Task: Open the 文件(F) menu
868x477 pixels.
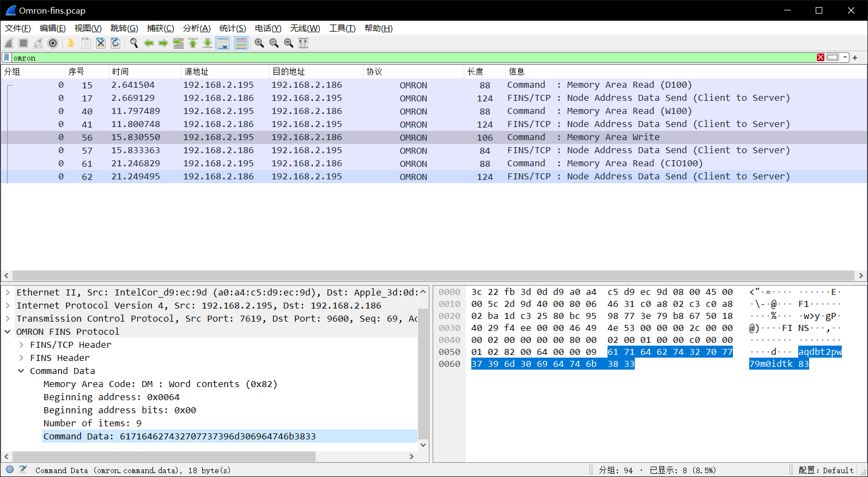Action: 17,28
